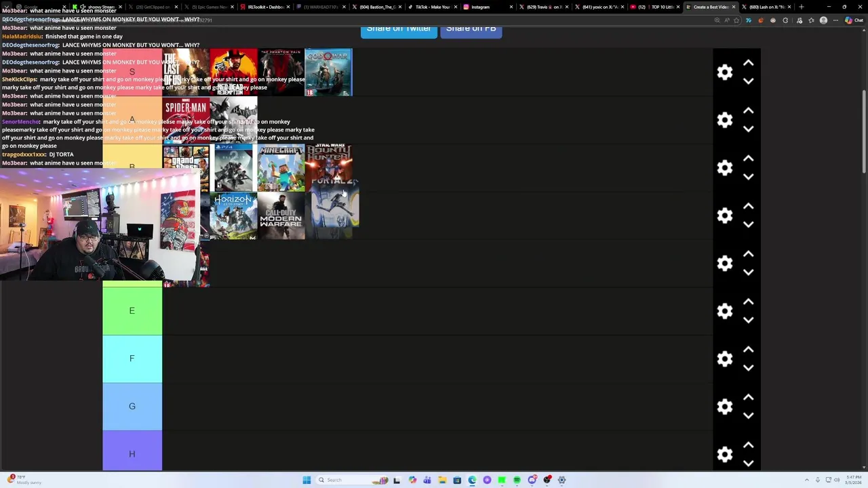Open Microsoft Edge from the taskbar
This screenshot has height=488, width=868.
tap(472, 480)
